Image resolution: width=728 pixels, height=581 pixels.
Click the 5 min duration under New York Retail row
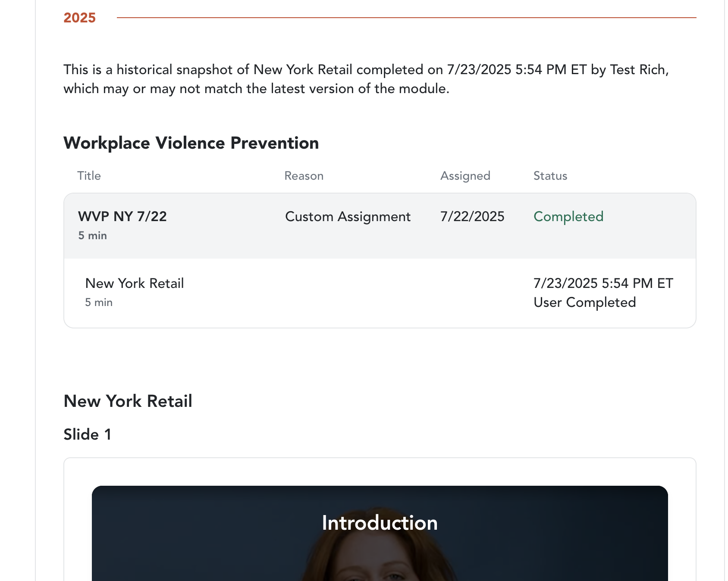99,302
